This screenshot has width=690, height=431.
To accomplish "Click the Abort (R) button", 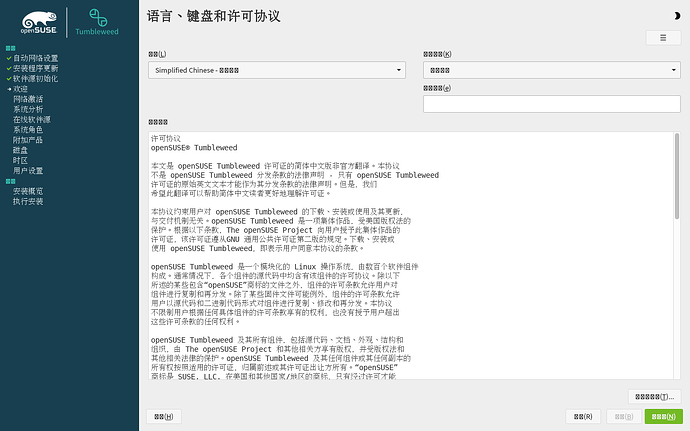I will (583, 416).
